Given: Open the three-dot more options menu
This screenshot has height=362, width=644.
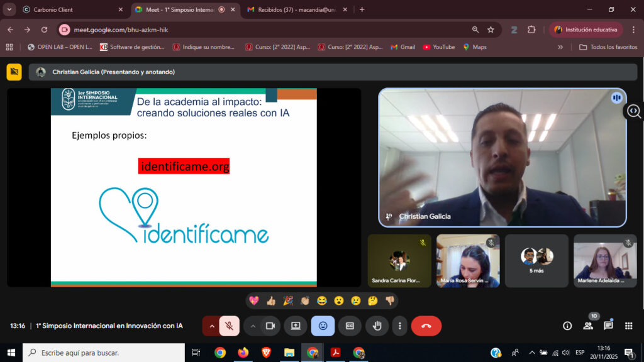Looking at the screenshot, I should 400,326.
